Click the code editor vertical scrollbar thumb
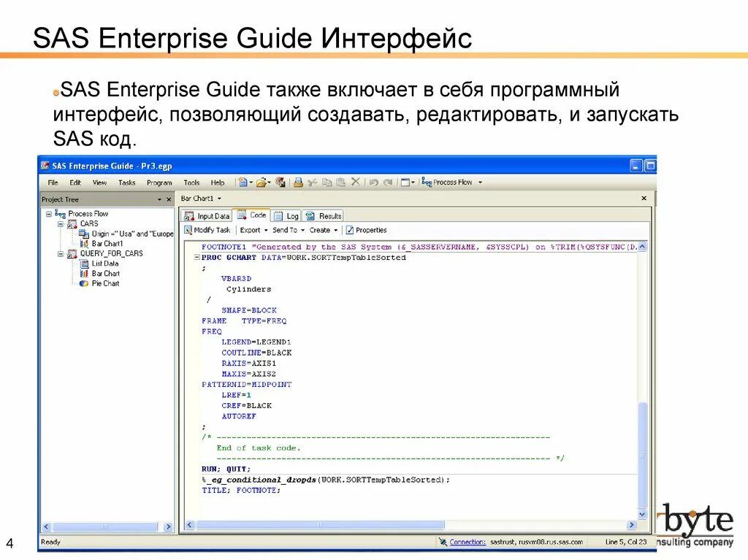748x560 pixels. point(642,456)
